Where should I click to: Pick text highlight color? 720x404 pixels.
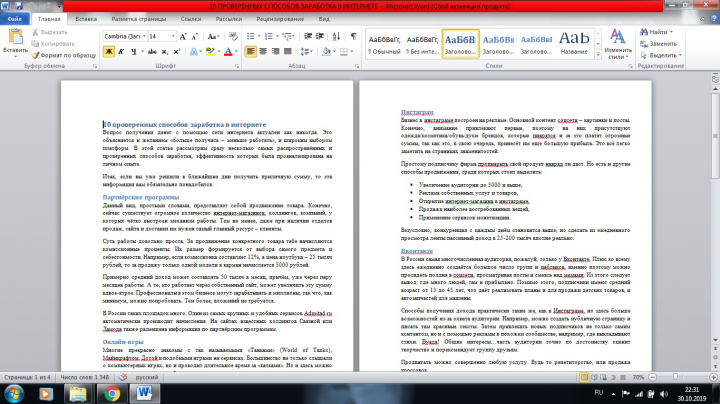[x=210, y=51]
